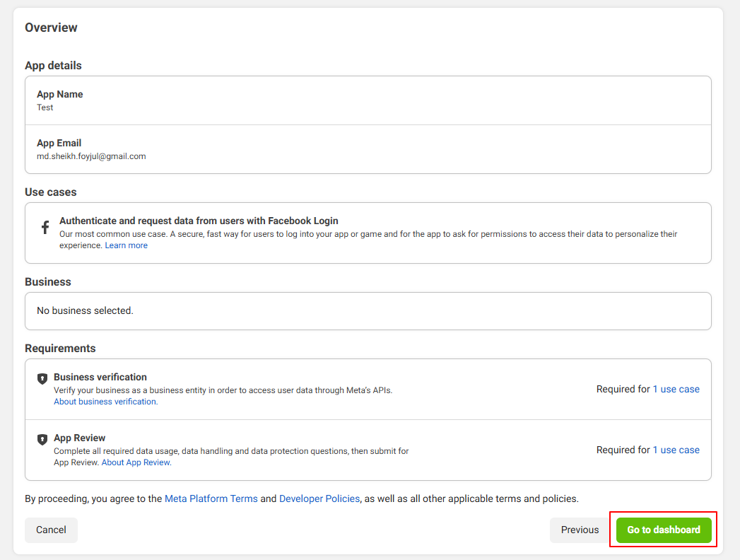The image size is (740, 560).
Task: Click the App details heading
Action: 53,66
